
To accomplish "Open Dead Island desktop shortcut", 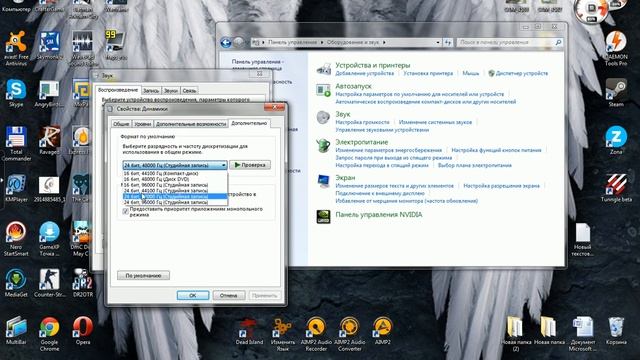I will [249, 331].
